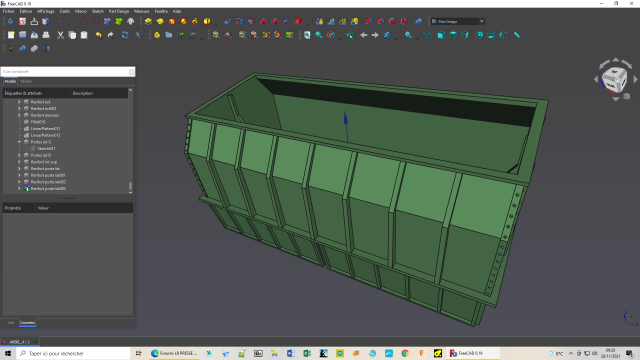This screenshot has width=640, height=360.
Task: Click the Cut scissors icon
Action: click(x=60, y=35)
